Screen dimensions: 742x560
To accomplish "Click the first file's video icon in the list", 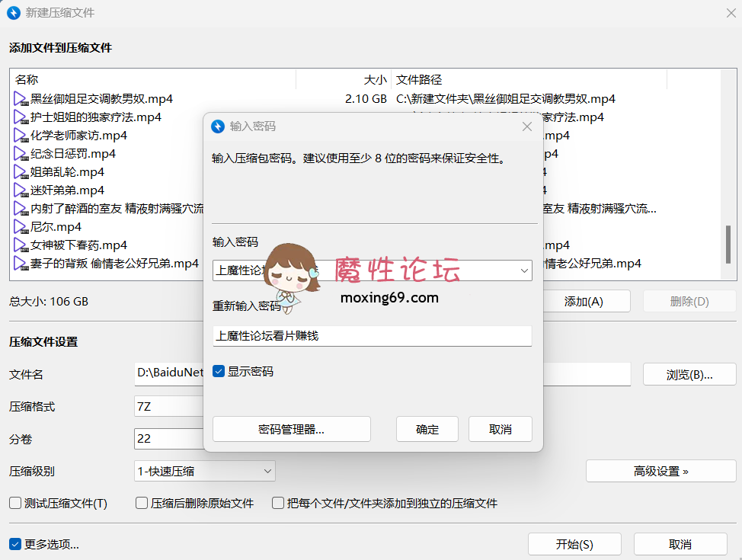I will click(x=21, y=98).
